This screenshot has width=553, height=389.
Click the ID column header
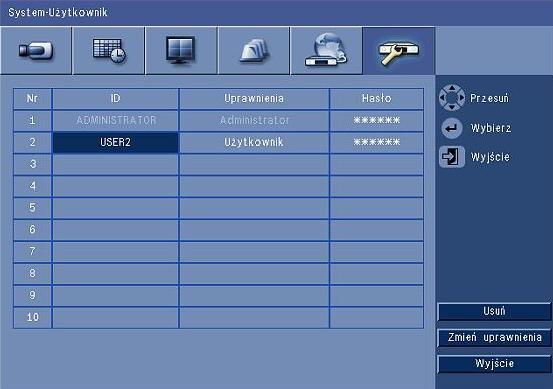115,98
